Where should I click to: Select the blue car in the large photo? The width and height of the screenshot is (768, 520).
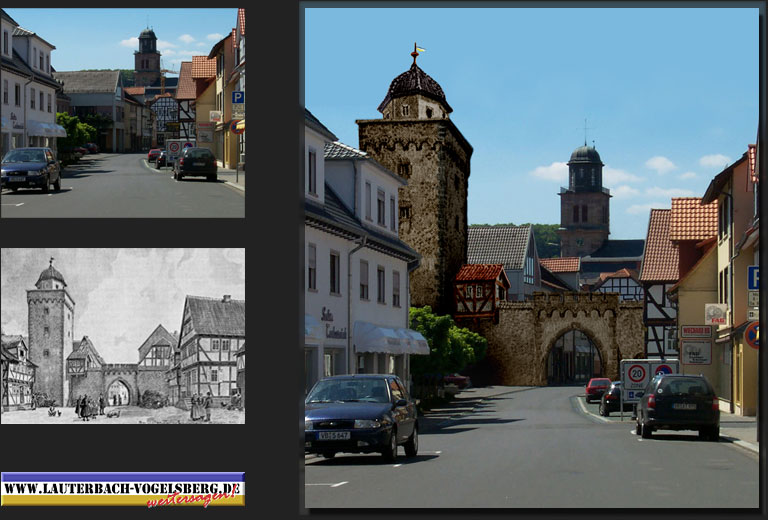pos(360,414)
